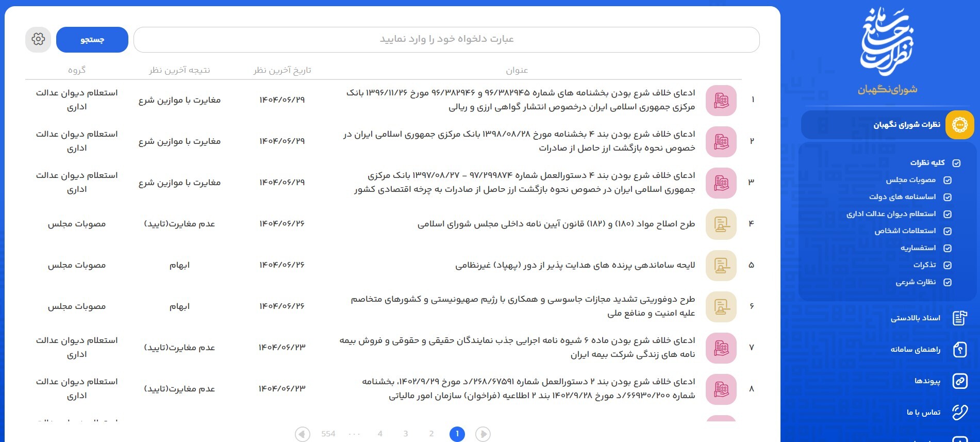
Task: Open the راهنمای سامانه menu item
Action: click(x=916, y=350)
